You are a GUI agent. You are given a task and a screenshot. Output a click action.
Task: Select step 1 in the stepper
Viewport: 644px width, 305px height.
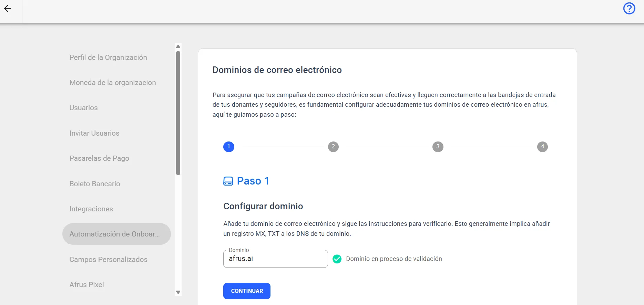coord(229,147)
